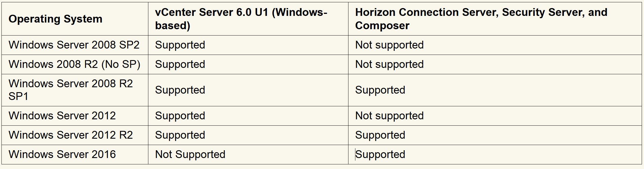Click vCenter status for Windows Server 2008 SP2

pos(180,45)
